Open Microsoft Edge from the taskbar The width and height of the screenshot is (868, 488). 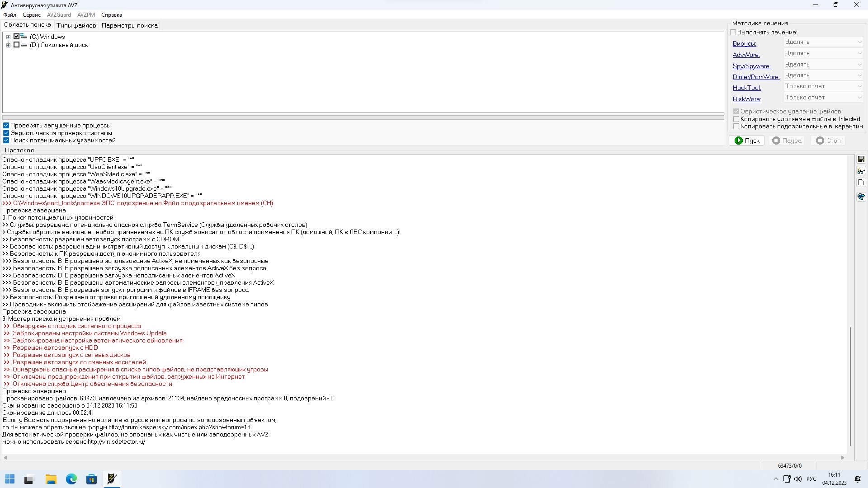tap(71, 479)
